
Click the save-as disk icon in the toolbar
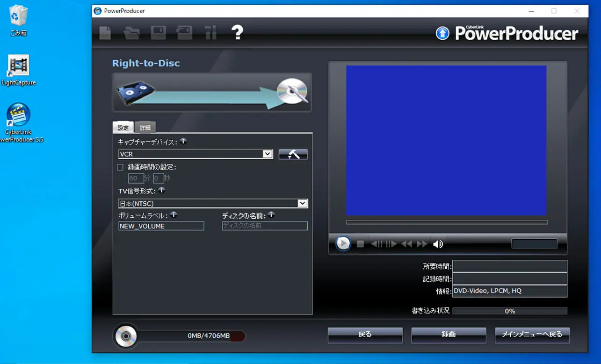coord(184,33)
